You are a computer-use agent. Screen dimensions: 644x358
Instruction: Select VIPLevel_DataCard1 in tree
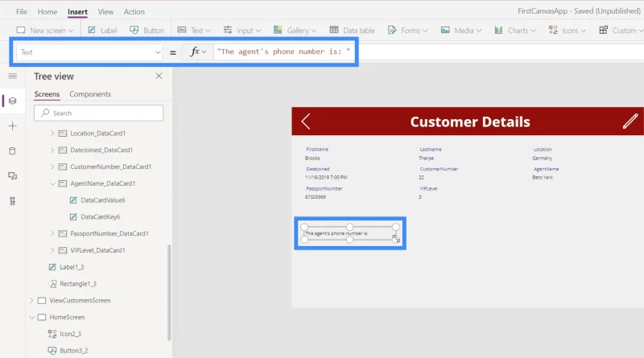click(x=97, y=250)
